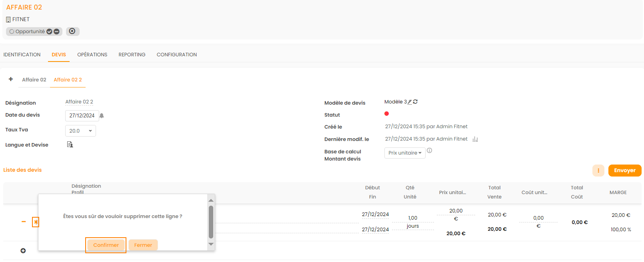This screenshot has height=262, width=644.
Task: Click the red Statut indicator dot
Action: [x=387, y=114]
